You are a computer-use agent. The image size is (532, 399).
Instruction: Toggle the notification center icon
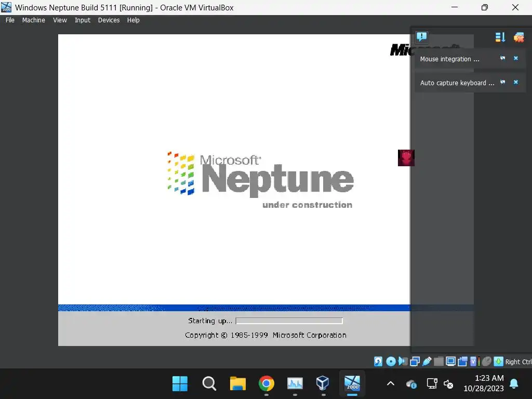pyautogui.click(x=422, y=37)
